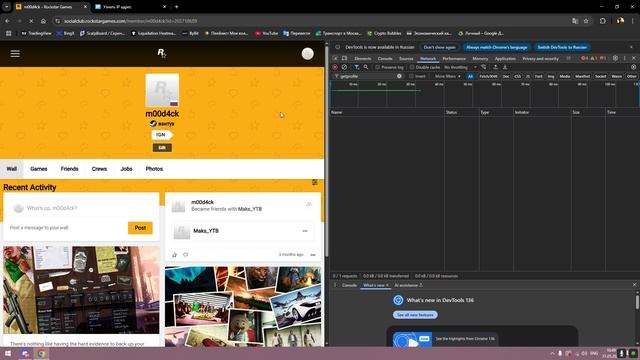
Task: Comment on the friendship activity post
Action: click(186, 255)
